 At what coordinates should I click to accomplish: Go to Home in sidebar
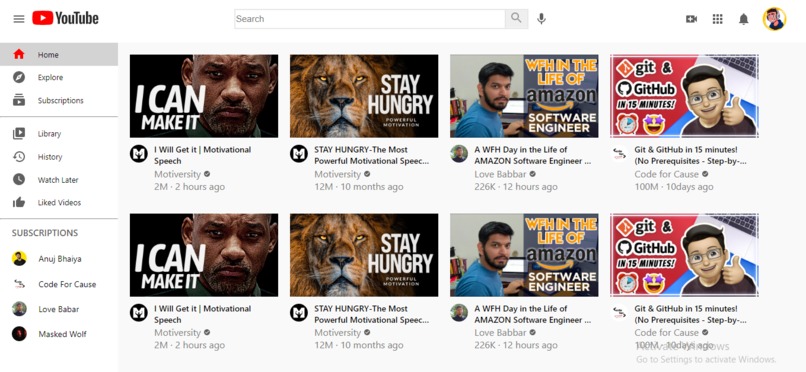(x=59, y=54)
